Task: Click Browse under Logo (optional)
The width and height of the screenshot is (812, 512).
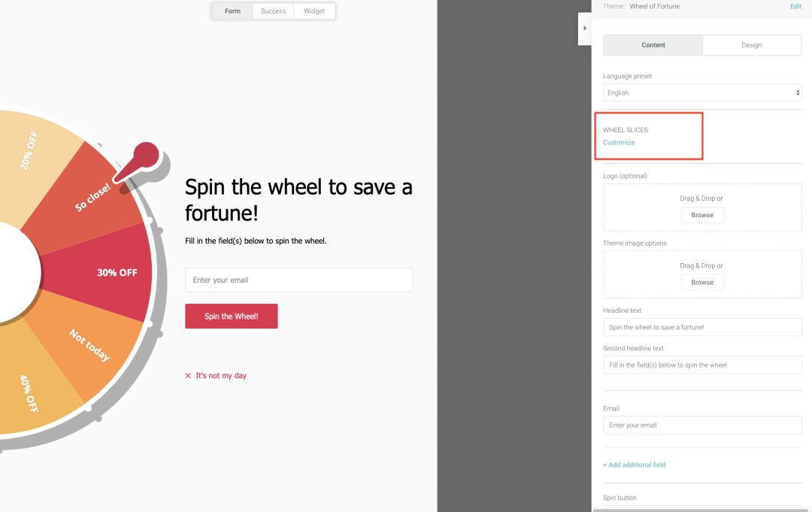Action: 702,215
